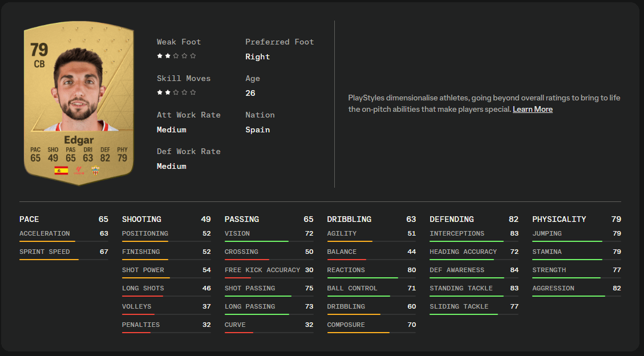Viewport: 644px width, 356px height.
Task: Click the LaLiga league logo on card
Action: click(x=79, y=171)
